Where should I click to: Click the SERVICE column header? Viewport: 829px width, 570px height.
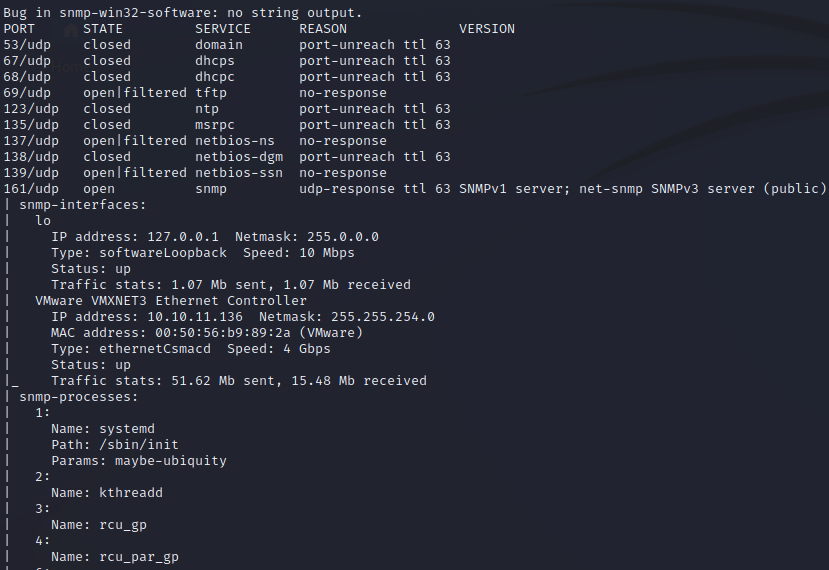[223, 29]
